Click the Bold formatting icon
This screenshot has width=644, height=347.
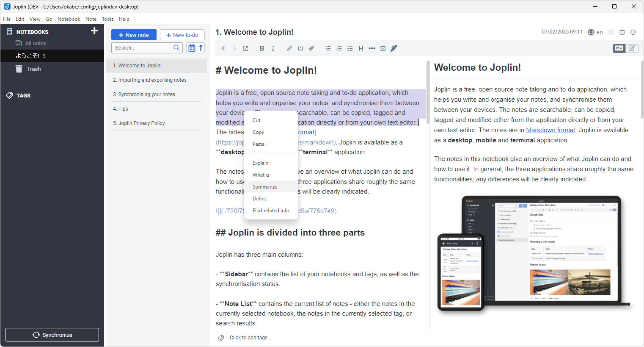[x=262, y=48]
